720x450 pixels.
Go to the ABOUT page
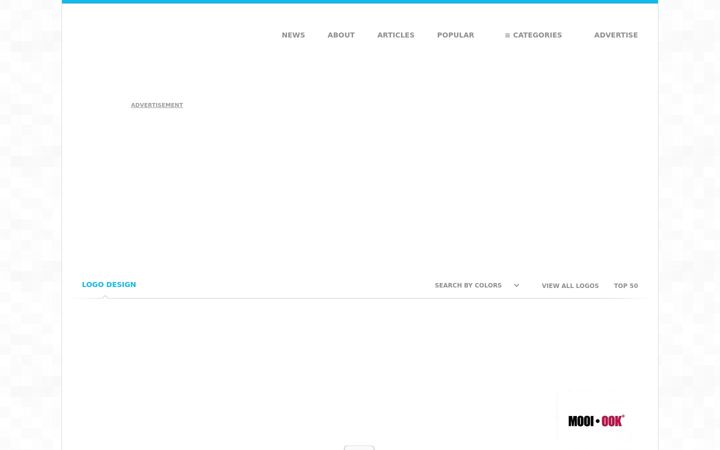click(341, 35)
